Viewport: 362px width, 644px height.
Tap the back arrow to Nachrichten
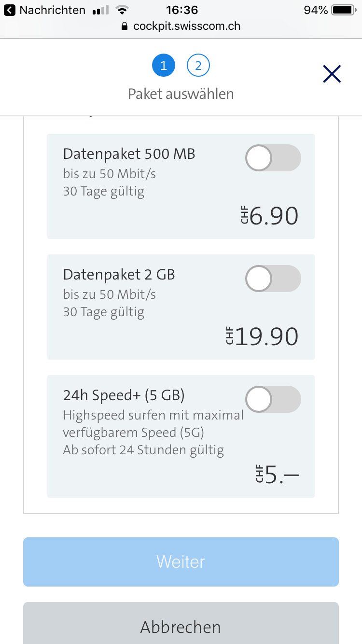click(x=9, y=10)
